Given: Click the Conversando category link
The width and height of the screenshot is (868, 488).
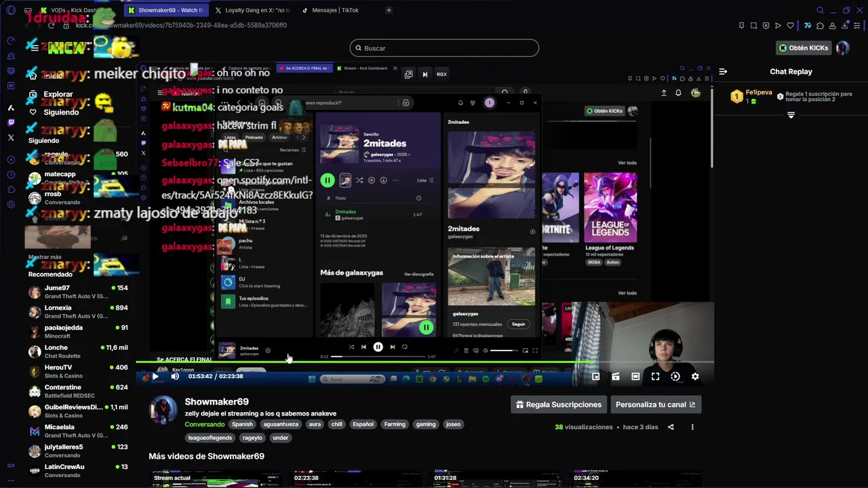Looking at the screenshot, I should [x=205, y=424].
